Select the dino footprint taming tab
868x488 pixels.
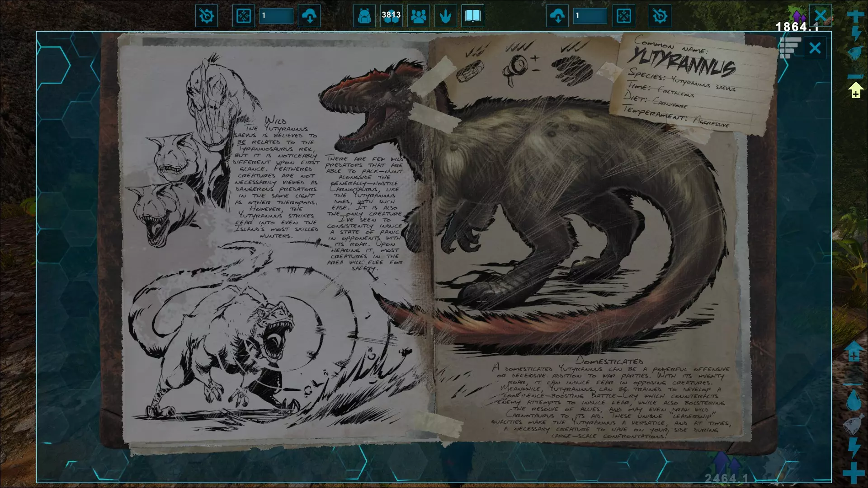coord(445,16)
